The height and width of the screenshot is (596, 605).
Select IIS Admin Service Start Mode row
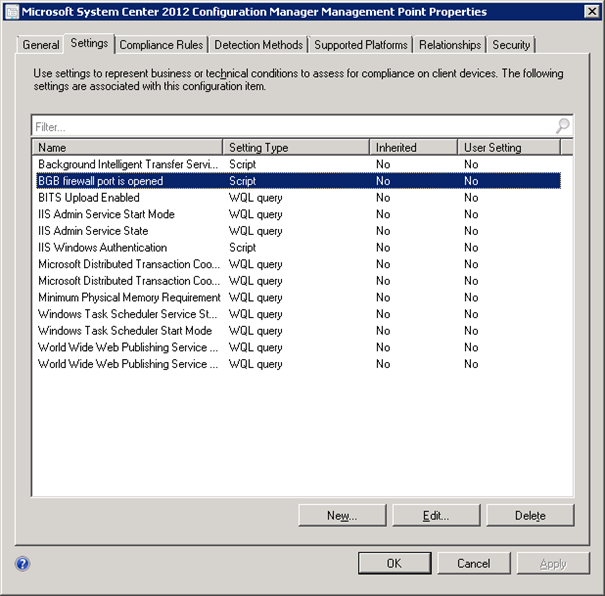[299, 214]
